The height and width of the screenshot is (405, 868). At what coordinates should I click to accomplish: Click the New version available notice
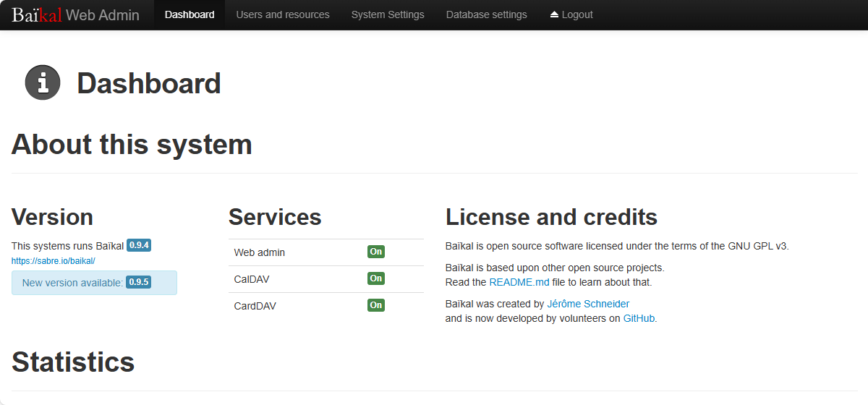click(94, 283)
